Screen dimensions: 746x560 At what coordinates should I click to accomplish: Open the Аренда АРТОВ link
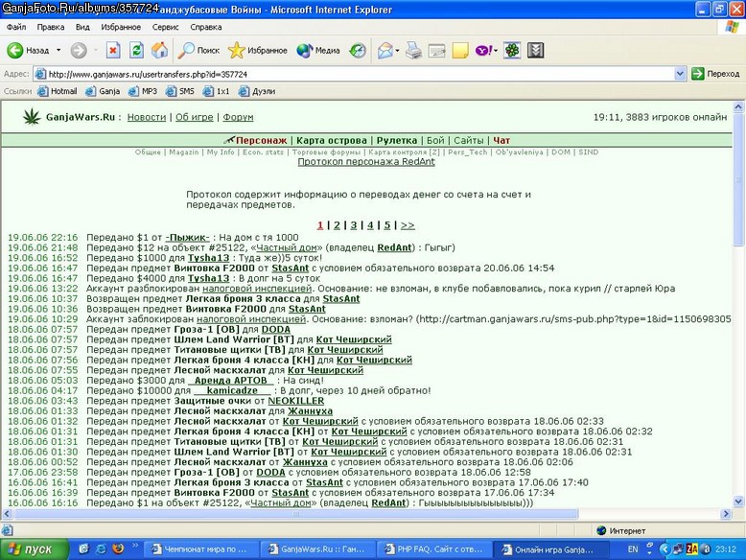tap(231, 381)
